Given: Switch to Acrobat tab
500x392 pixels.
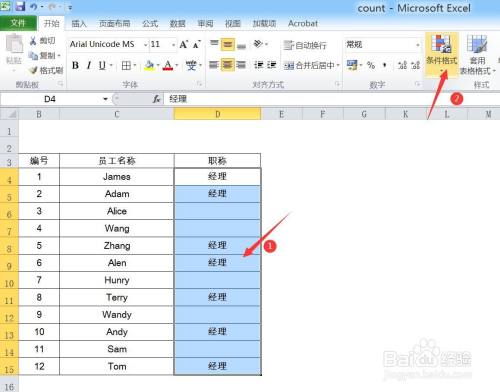Looking at the screenshot, I should tap(303, 23).
